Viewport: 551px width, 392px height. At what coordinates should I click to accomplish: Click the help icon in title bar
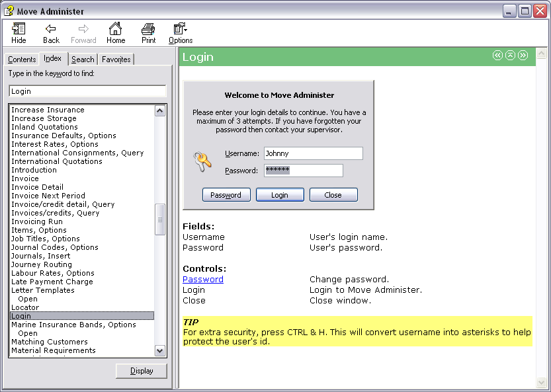point(9,11)
